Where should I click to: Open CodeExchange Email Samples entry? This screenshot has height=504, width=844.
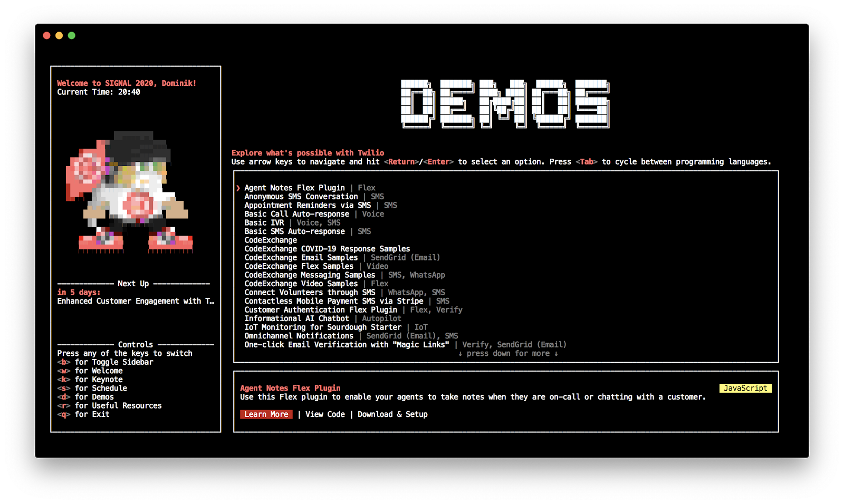point(342,257)
